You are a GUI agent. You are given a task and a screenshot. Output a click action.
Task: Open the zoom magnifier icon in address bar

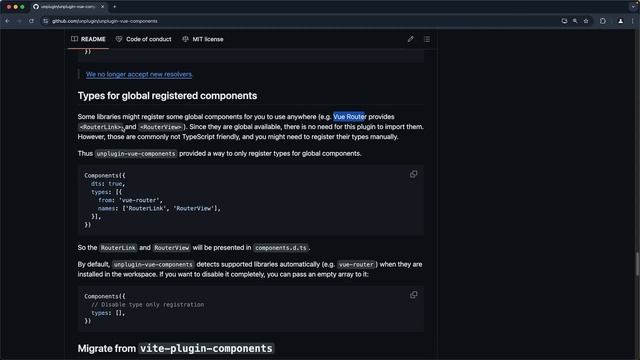coord(575,21)
